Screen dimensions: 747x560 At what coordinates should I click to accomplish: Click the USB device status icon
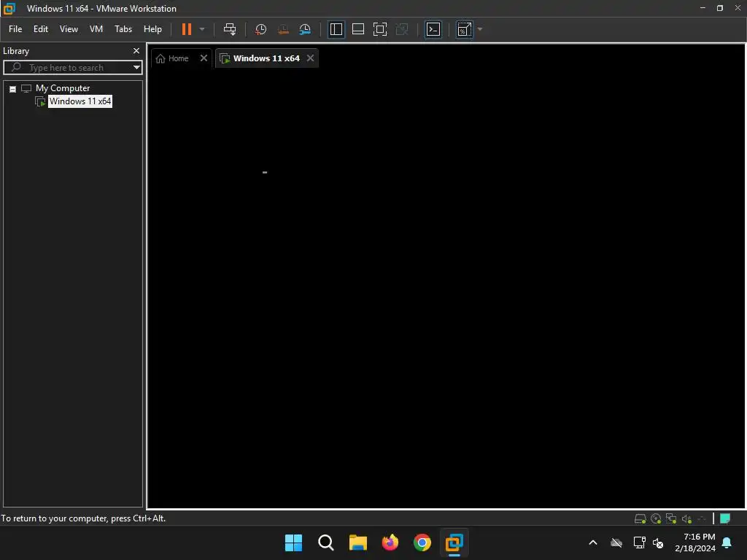coord(701,518)
